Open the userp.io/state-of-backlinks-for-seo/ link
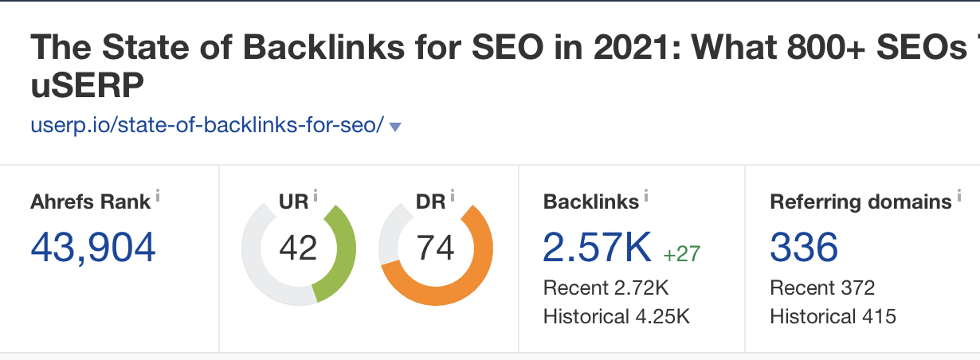This screenshot has width=980, height=360. click(x=208, y=125)
